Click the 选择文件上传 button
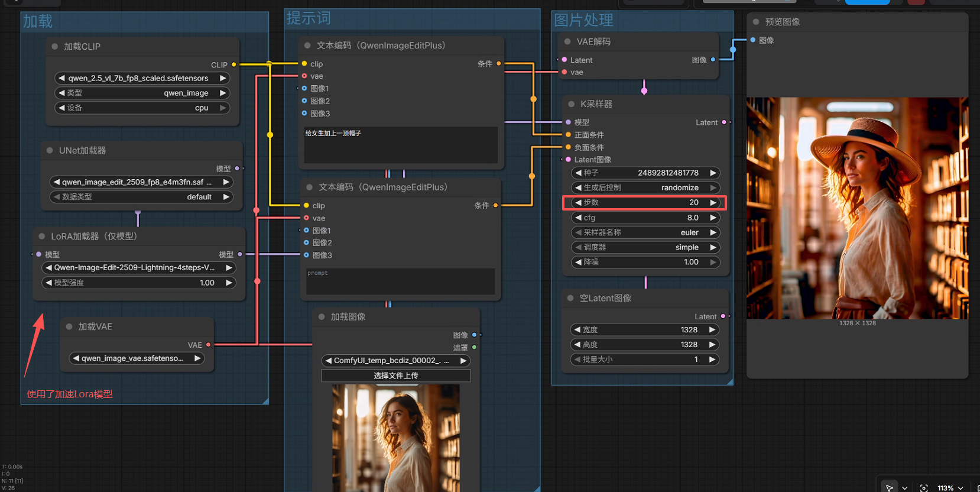The image size is (980, 492). pos(396,376)
